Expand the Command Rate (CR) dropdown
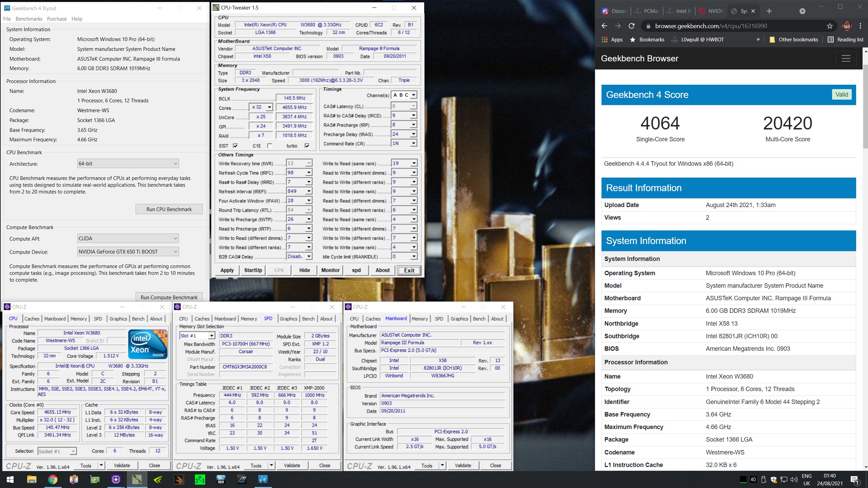The height and width of the screenshot is (488, 868). (413, 143)
